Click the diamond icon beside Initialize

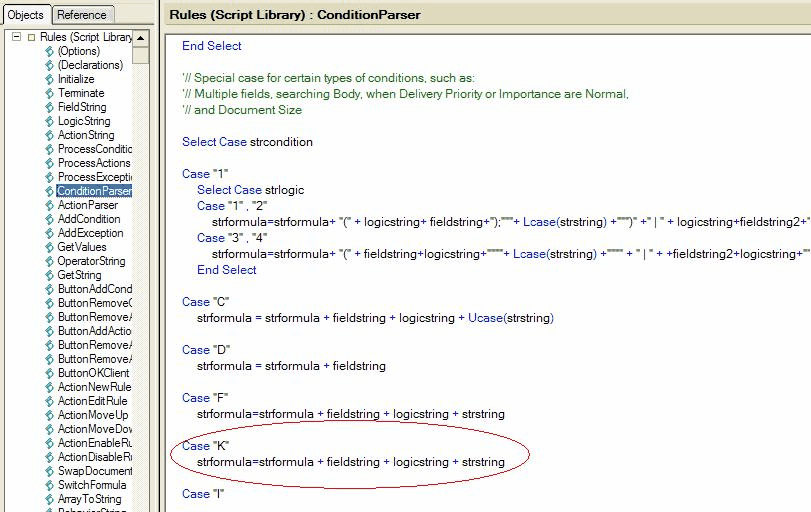[x=49, y=79]
